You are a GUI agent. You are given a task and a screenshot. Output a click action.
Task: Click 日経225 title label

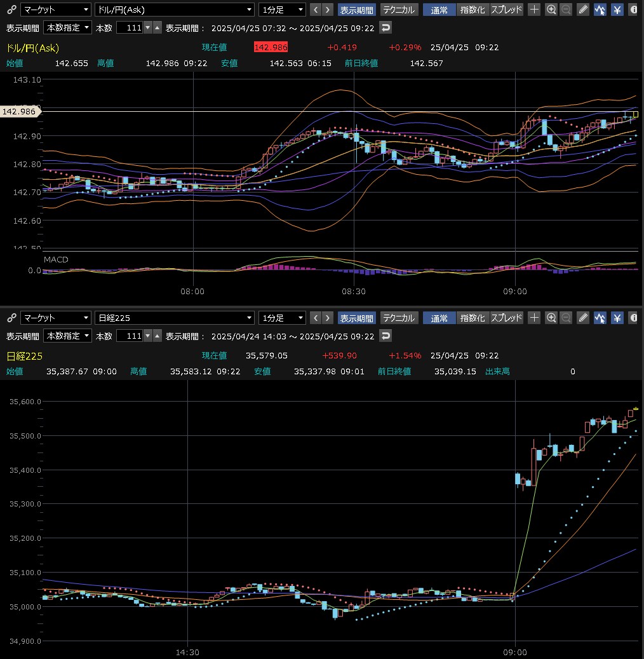pyautogui.click(x=24, y=356)
